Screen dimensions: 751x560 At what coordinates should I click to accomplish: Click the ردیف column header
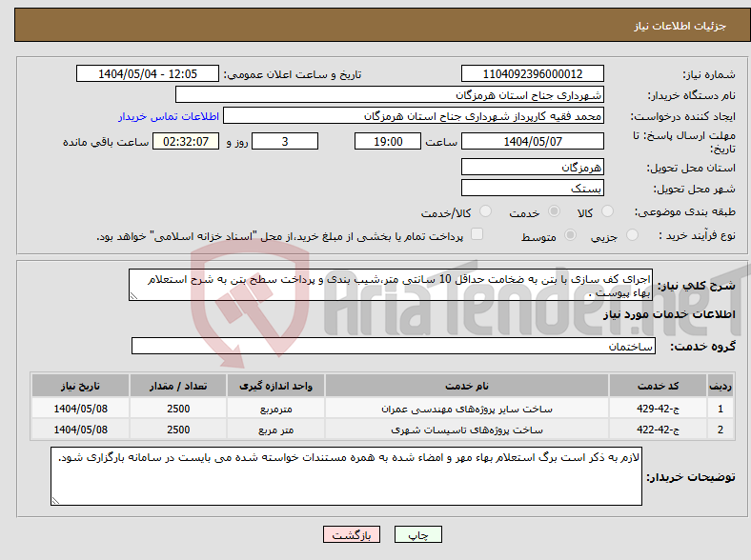721,386
